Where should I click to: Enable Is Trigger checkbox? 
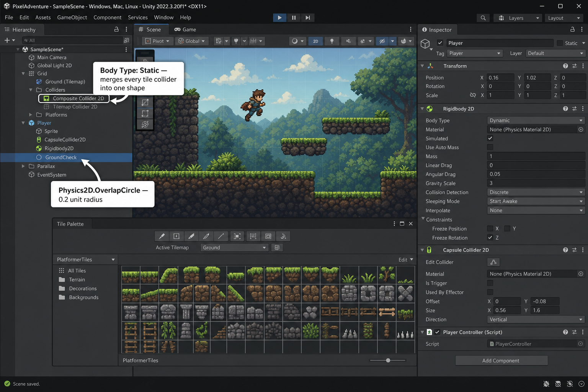point(490,283)
